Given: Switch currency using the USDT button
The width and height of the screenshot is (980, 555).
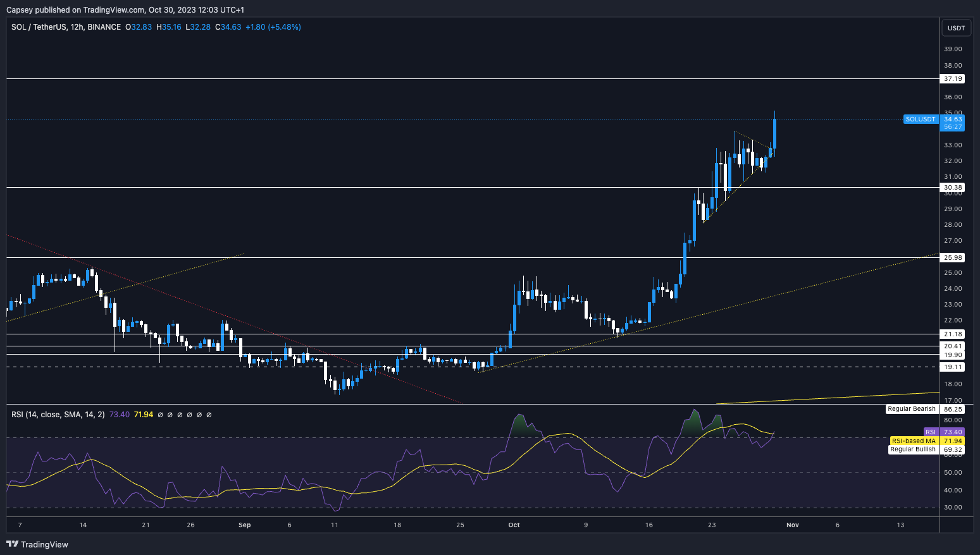Looking at the screenshot, I should (956, 27).
